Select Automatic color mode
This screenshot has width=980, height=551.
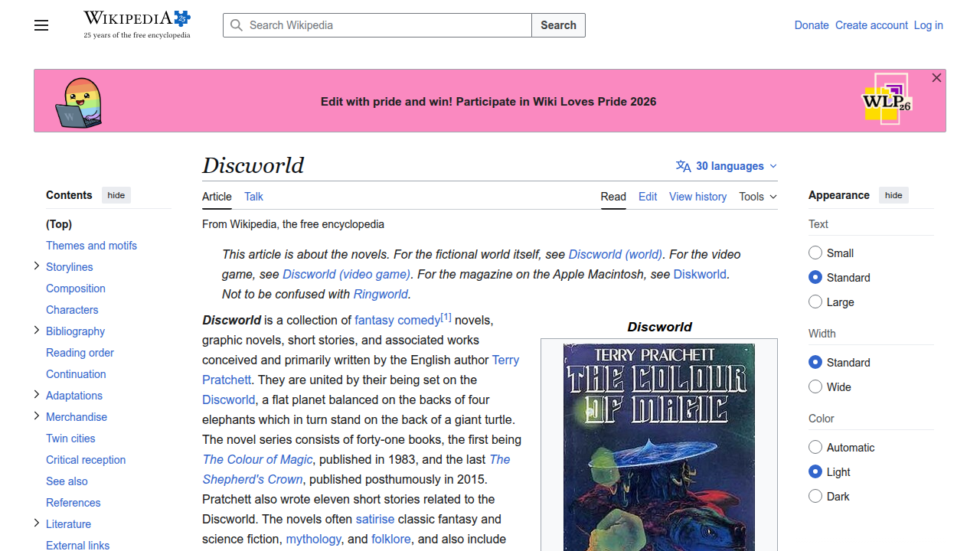[815, 447]
